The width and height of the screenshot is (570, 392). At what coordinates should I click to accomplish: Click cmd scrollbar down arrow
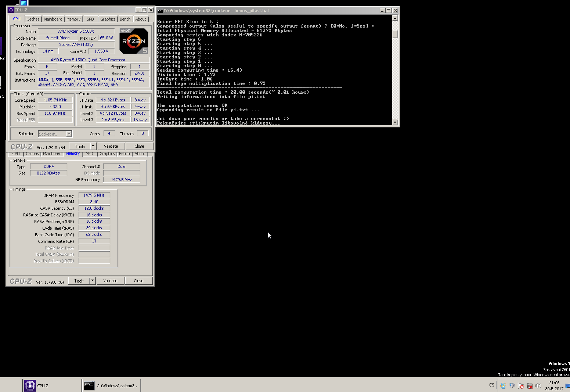coord(395,122)
